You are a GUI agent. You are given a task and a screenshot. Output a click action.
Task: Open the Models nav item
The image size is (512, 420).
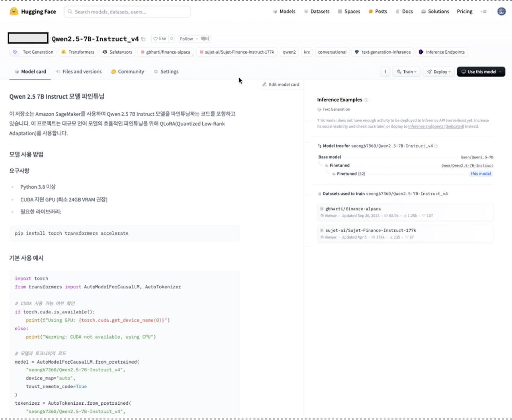click(284, 11)
